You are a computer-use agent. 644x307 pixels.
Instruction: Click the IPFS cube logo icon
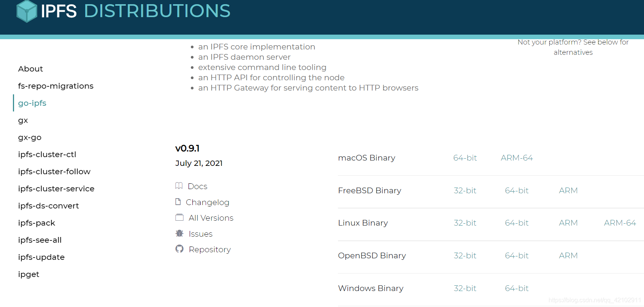pos(27,11)
